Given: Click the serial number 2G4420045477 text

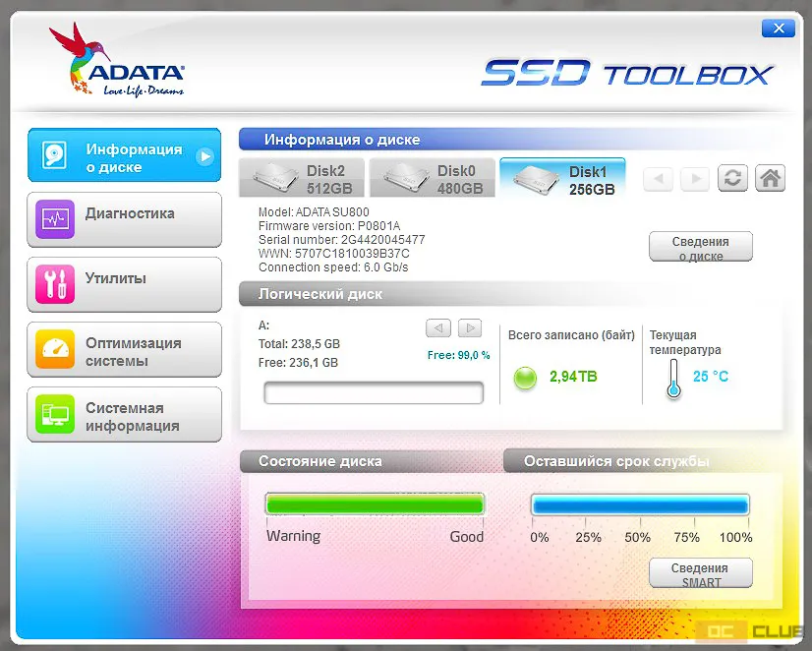Looking at the screenshot, I should (x=382, y=240).
